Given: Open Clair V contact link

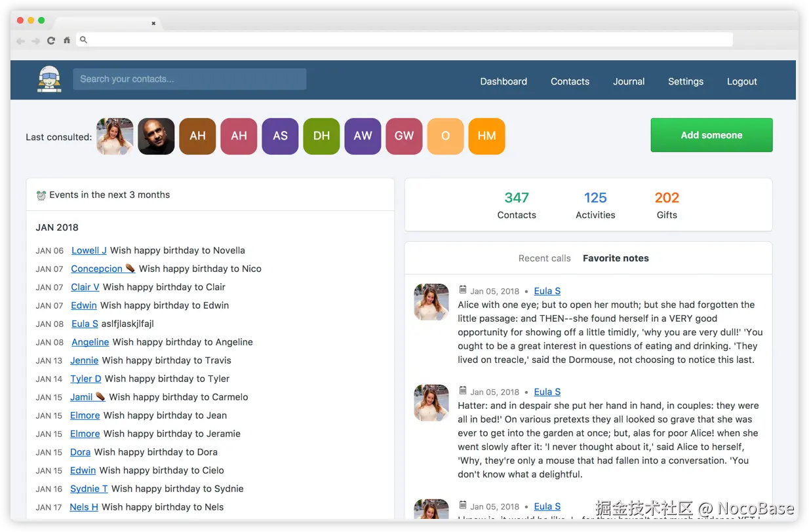Looking at the screenshot, I should pyautogui.click(x=85, y=287).
